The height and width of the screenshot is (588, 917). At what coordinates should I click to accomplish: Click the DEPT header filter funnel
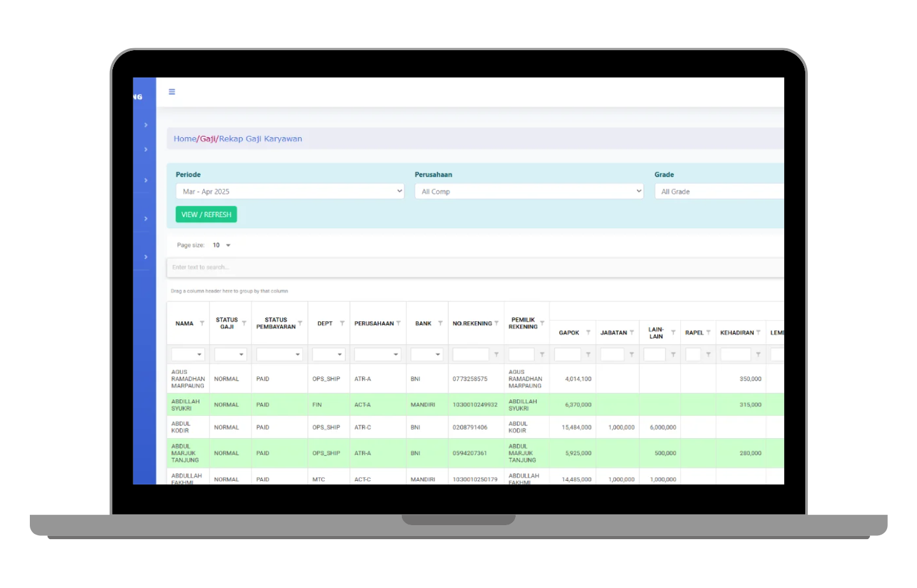click(x=342, y=323)
